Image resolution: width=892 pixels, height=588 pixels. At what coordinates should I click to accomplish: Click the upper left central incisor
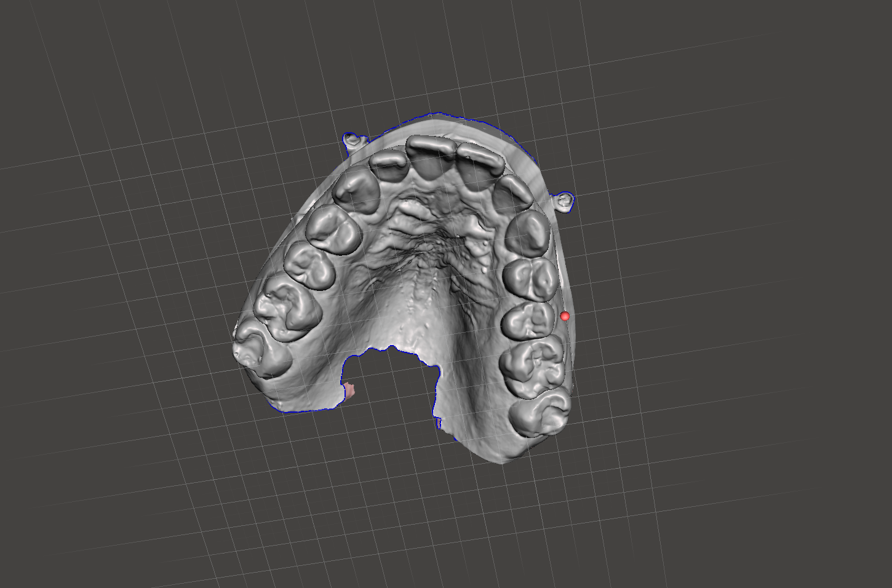(x=431, y=154)
